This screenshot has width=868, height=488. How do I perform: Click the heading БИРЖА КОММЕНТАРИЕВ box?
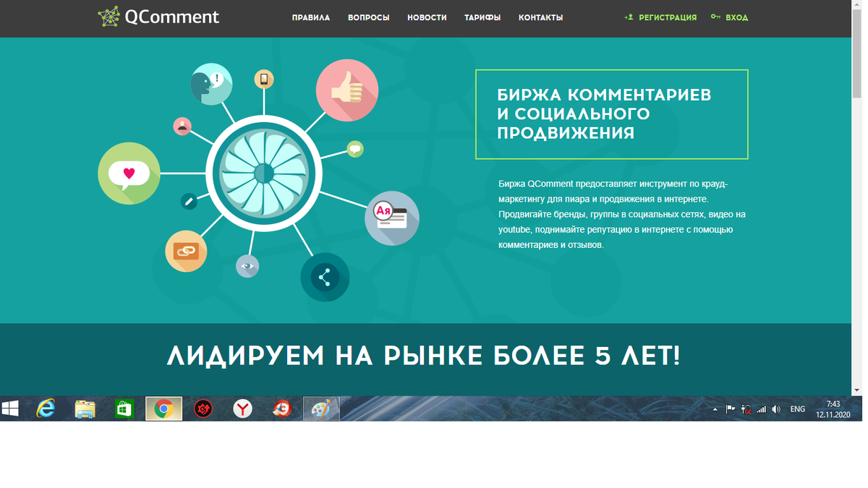[x=611, y=114]
